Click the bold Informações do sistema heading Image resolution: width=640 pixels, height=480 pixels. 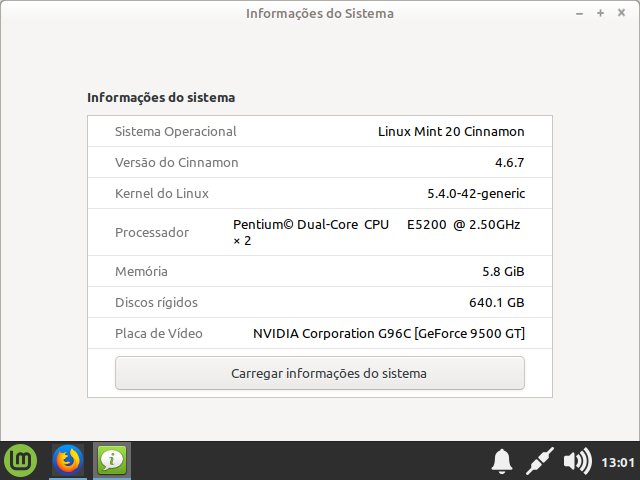point(161,98)
